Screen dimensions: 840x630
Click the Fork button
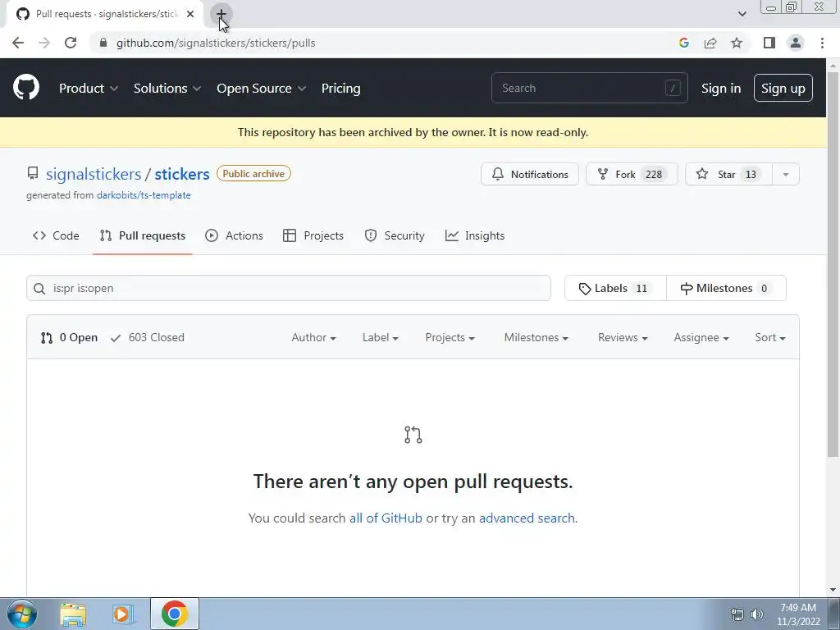click(x=632, y=174)
